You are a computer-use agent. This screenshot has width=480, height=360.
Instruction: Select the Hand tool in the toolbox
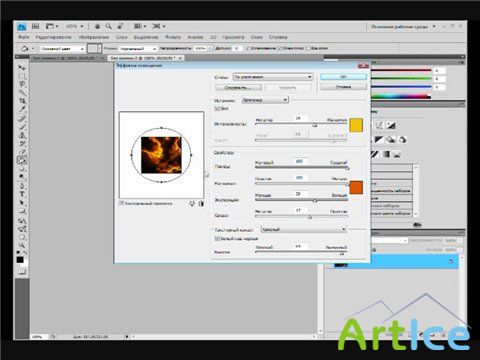click(x=22, y=237)
